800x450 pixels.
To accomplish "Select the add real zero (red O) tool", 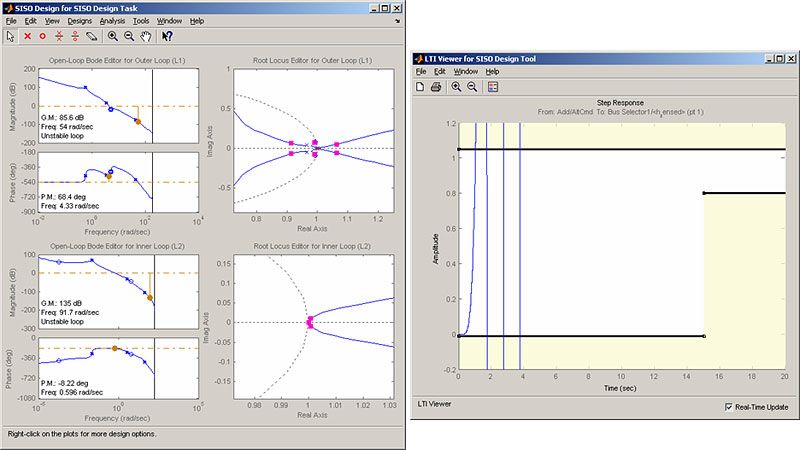I will click(x=43, y=36).
